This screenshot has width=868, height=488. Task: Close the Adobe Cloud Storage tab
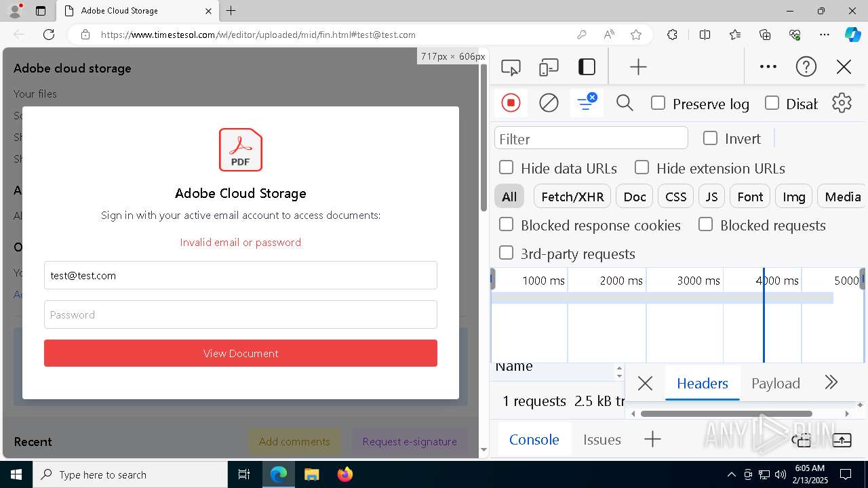coord(209,11)
